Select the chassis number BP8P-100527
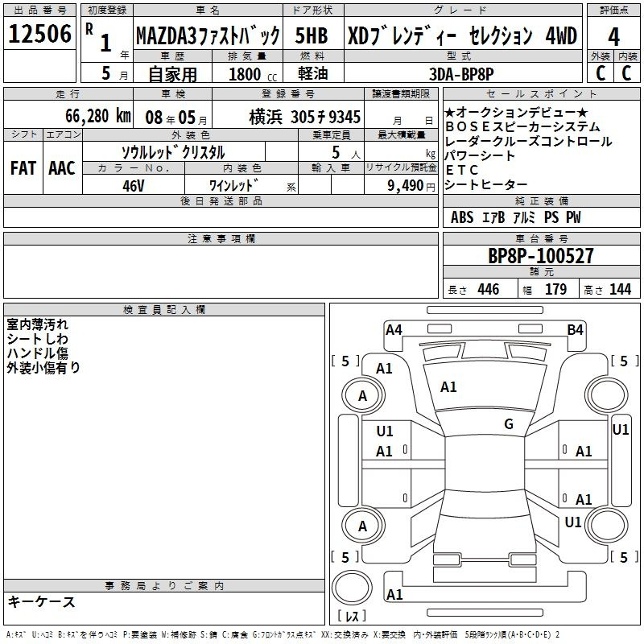 [541, 256]
